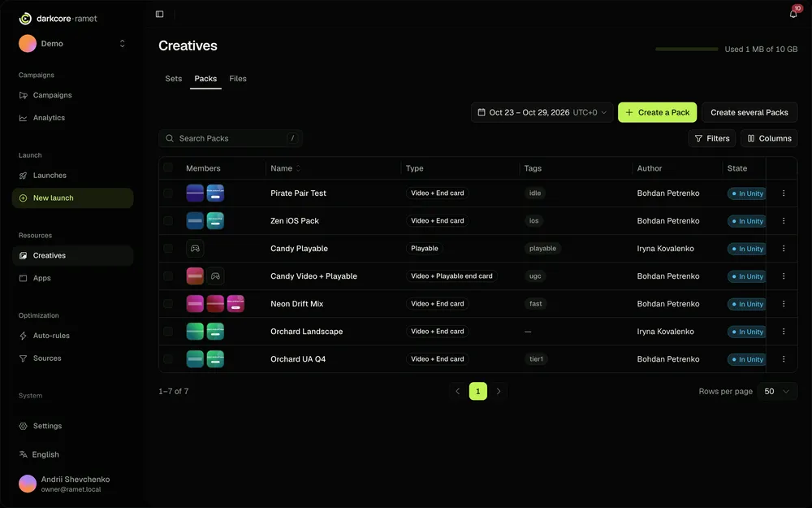Click the Campaigns flag icon in sidebar
Viewport: 812px width, 508px height.
pos(24,95)
